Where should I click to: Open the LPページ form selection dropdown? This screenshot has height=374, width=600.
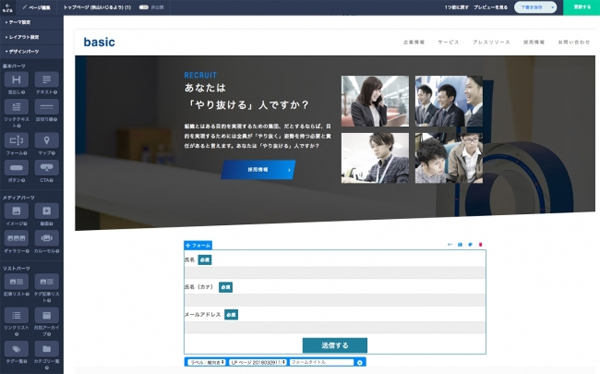(258, 362)
